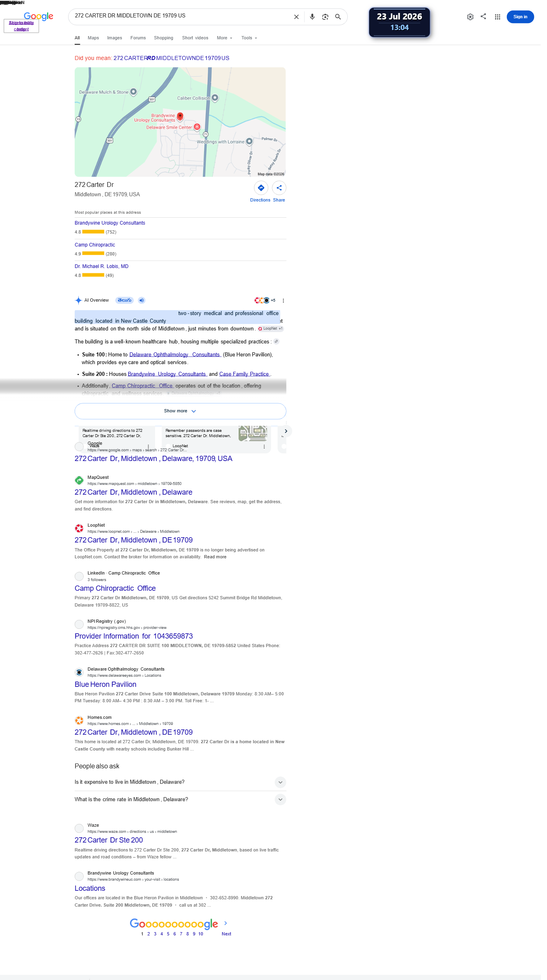Click the Google logo

click(39, 16)
